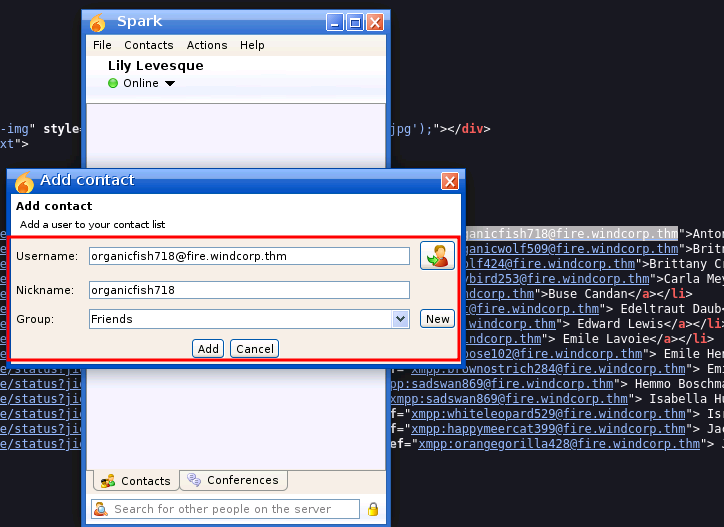Viewport: 724px width, 527px height.
Task: Open the File menu
Action: pyautogui.click(x=102, y=45)
